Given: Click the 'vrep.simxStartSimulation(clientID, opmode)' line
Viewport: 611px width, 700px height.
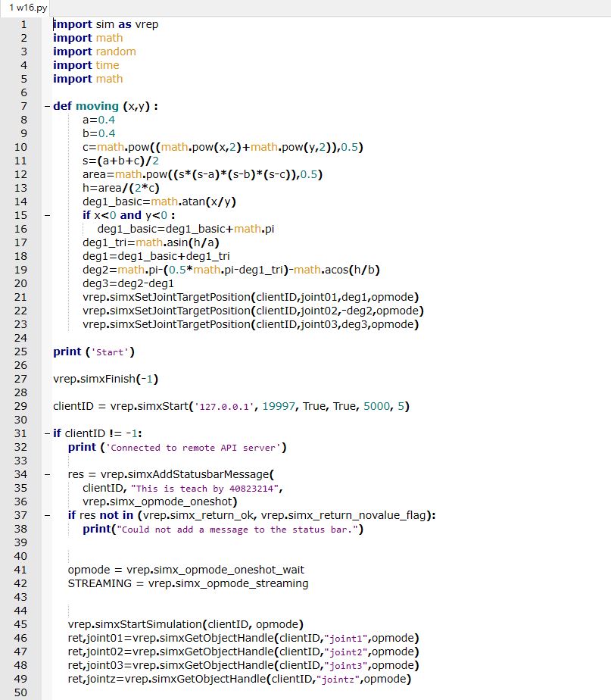Looking at the screenshot, I should [185, 624].
